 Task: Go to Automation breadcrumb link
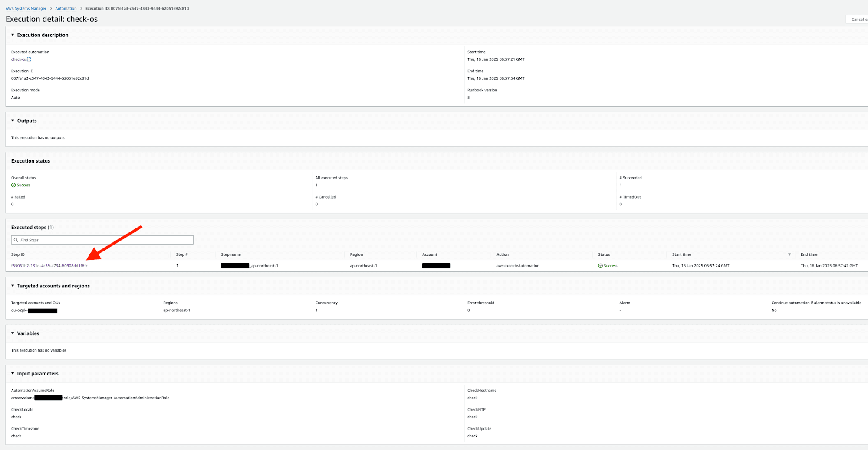[66, 8]
